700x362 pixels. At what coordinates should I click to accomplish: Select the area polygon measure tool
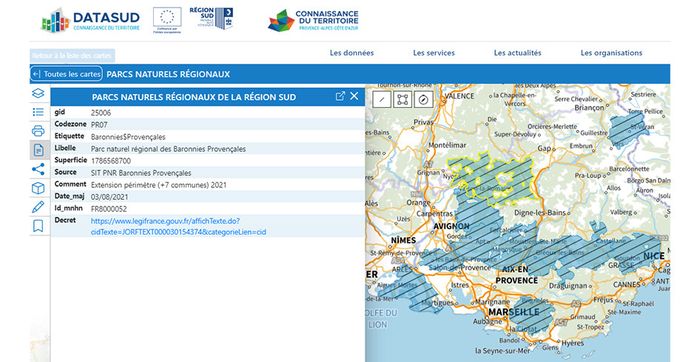(x=403, y=100)
